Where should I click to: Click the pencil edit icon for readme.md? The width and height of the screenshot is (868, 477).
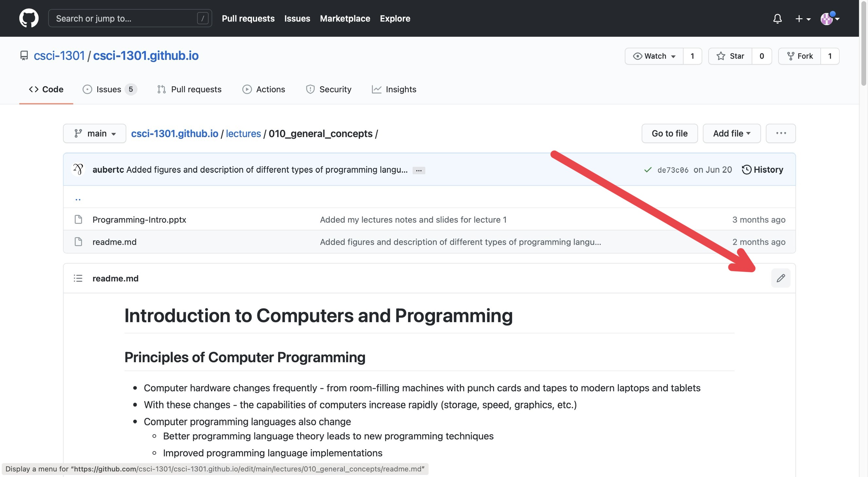pyautogui.click(x=780, y=278)
